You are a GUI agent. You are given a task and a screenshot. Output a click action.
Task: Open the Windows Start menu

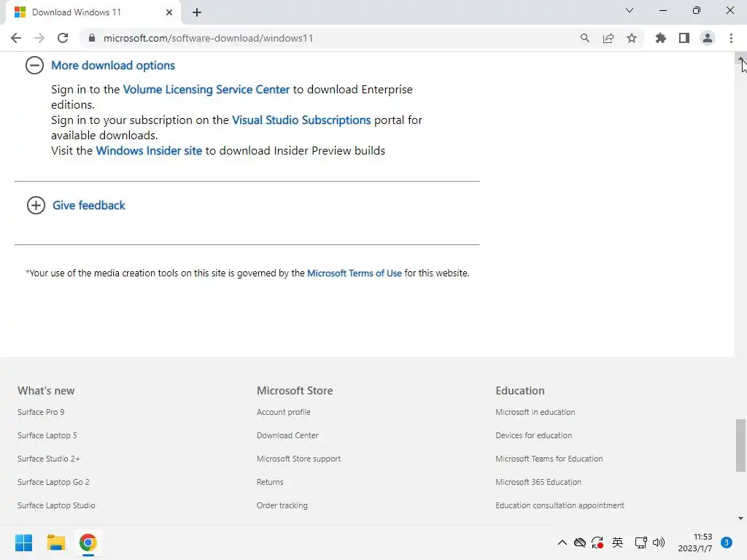[24, 542]
